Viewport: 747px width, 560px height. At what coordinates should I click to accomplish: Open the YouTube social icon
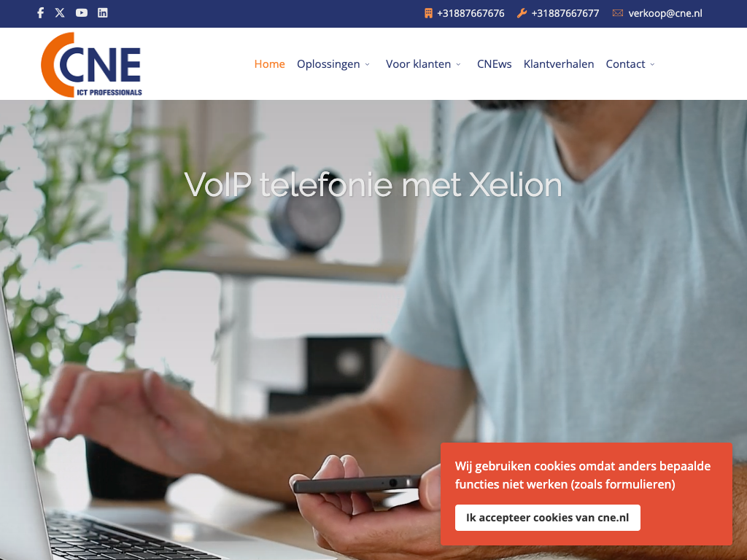(x=82, y=13)
